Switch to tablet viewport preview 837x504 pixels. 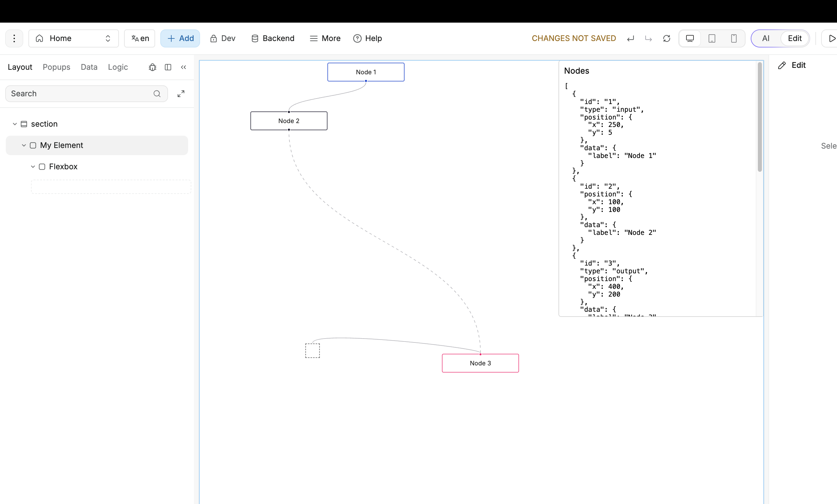point(712,38)
